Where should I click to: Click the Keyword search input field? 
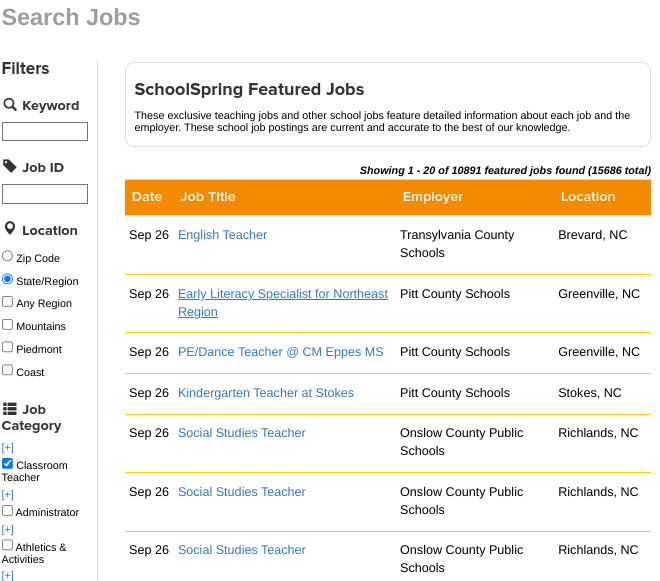click(x=45, y=132)
